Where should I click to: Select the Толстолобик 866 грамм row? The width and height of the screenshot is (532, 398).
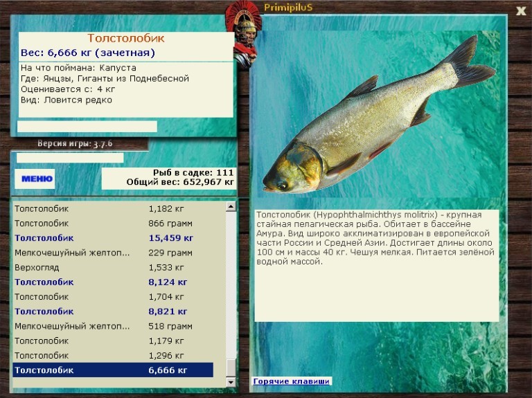pos(113,224)
